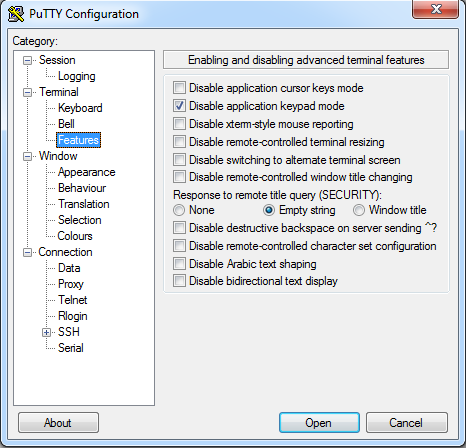Expand the SSH tree node
Screen dimensions: 466x448
(46, 332)
